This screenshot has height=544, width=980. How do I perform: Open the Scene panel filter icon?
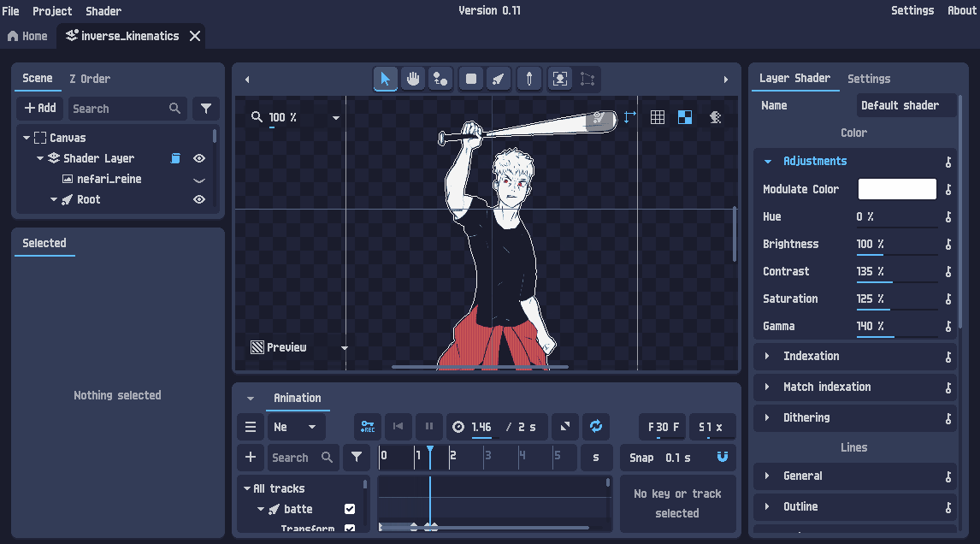click(205, 109)
